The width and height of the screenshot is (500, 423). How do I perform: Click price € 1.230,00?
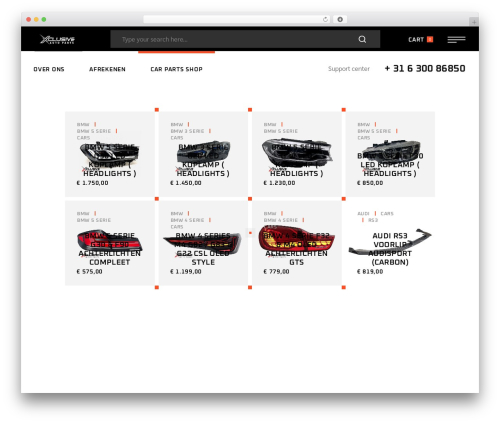coord(279,183)
